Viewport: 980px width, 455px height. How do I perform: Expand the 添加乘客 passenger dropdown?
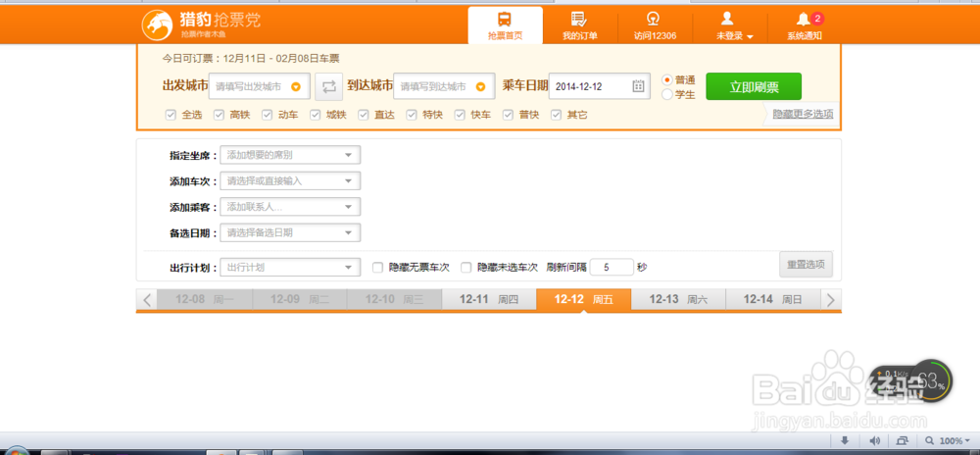[x=290, y=207]
